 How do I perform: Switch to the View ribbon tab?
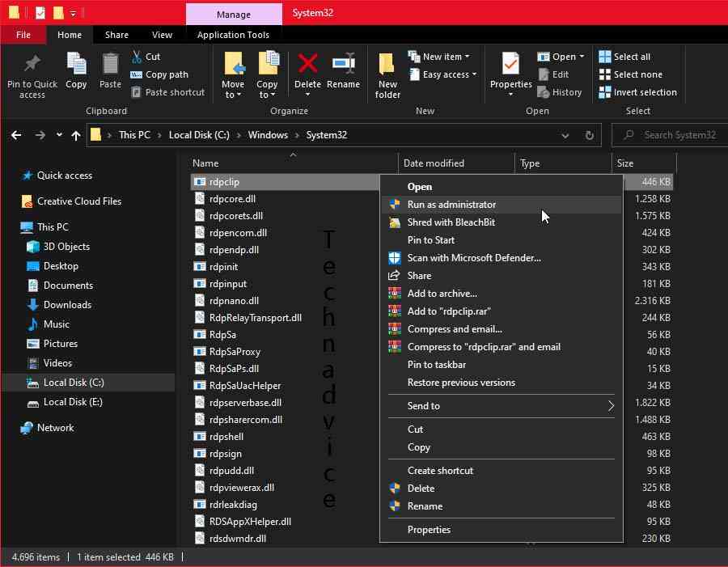point(162,35)
